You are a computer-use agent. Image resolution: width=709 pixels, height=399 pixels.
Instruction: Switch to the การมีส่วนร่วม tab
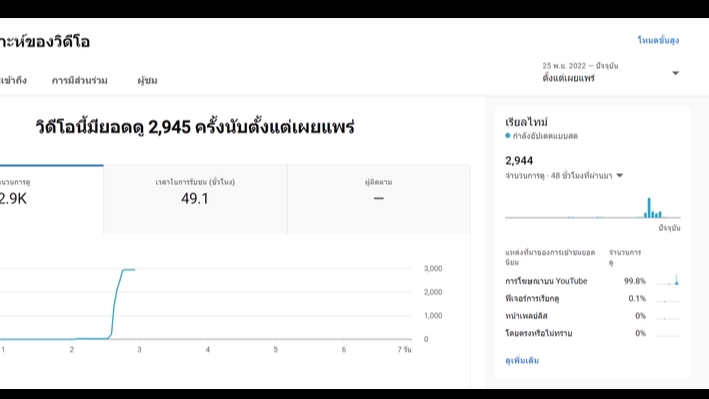80,81
